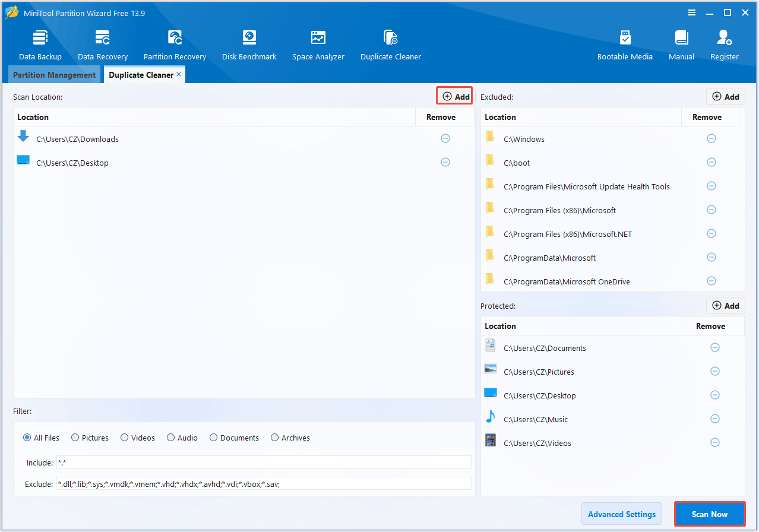
Task: Remove C:\Program Files (x86)\Microsoft exclusion
Action: coord(711,210)
